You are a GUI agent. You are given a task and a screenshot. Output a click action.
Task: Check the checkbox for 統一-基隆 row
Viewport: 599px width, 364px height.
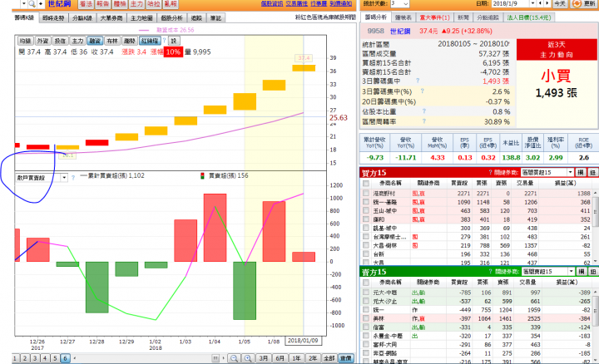[366, 202]
